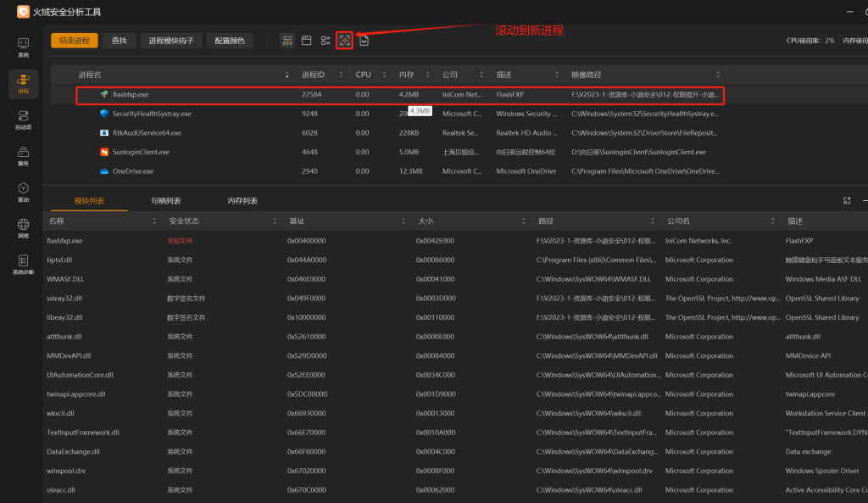868x503 pixels.
Task: Switch to the 驱动 sidebar section
Action: click(23, 193)
